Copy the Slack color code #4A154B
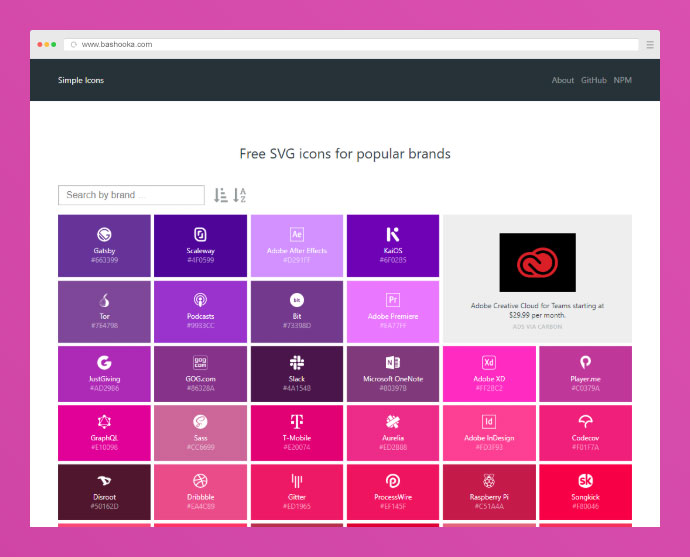690x557 pixels. [x=297, y=388]
